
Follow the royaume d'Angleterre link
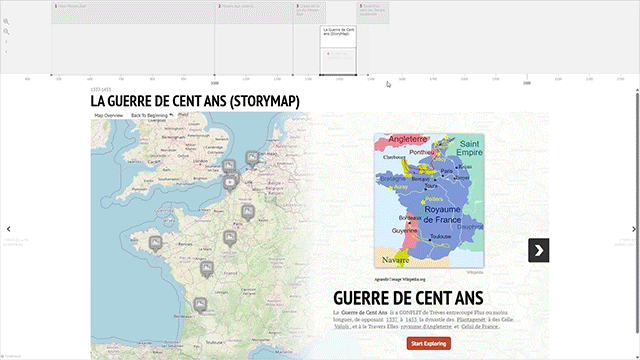426,327
